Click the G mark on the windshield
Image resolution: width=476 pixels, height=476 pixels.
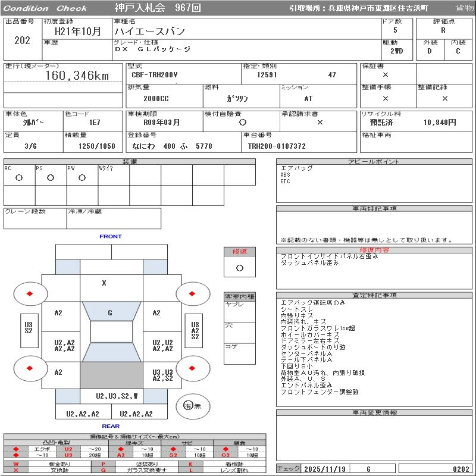coord(110,313)
